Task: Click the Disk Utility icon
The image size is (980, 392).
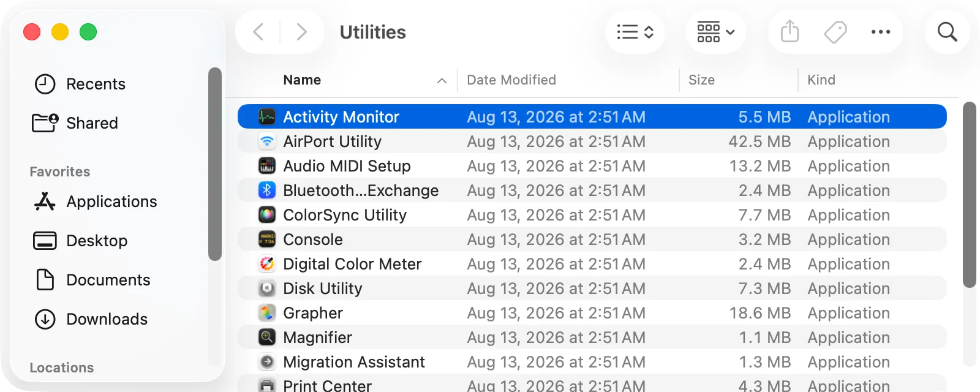Action: [266, 288]
